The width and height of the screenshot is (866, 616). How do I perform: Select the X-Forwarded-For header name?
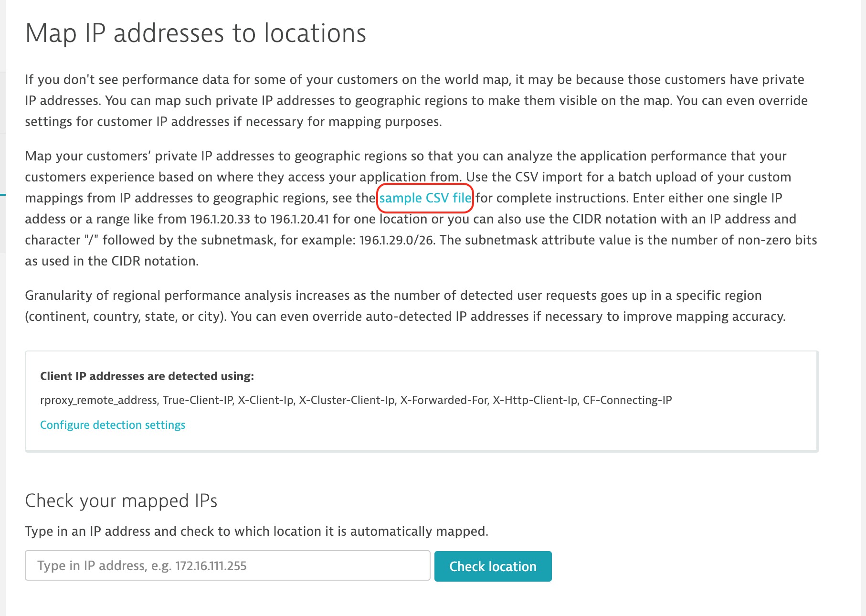pos(444,400)
